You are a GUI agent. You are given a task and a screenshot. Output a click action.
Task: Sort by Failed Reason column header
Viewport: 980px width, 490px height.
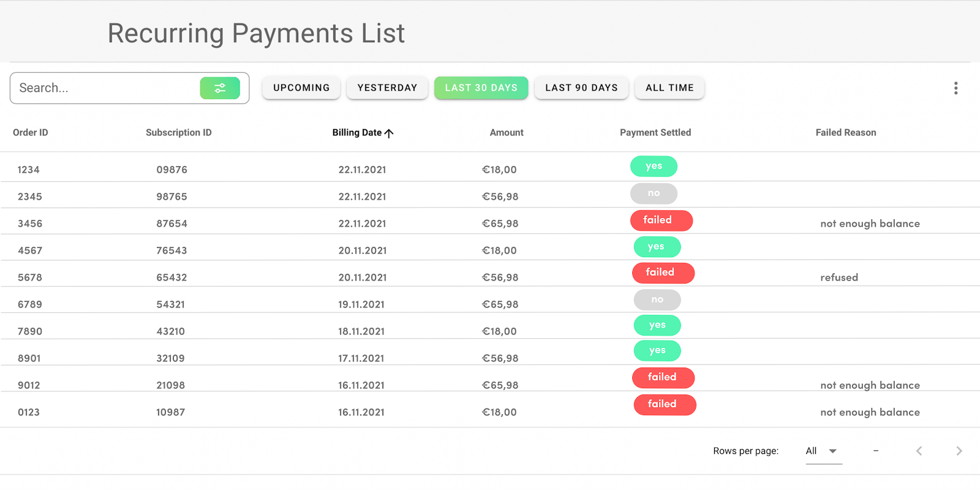[846, 132]
